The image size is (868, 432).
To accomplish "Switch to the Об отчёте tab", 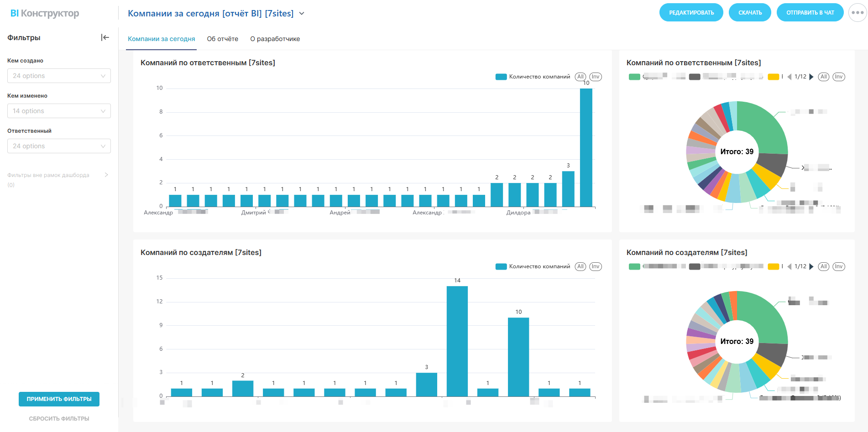I will pyautogui.click(x=222, y=39).
